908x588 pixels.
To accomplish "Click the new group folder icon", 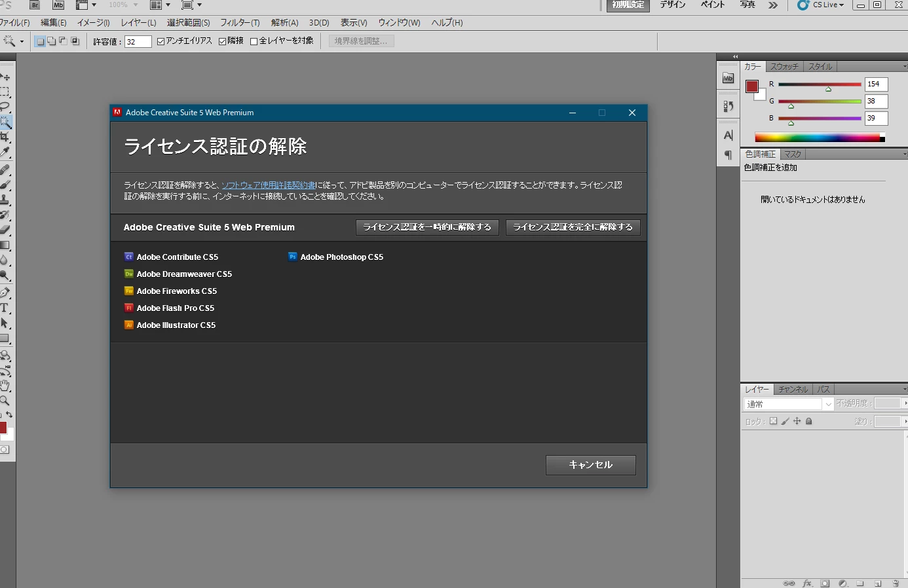I will tap(860, 583).
